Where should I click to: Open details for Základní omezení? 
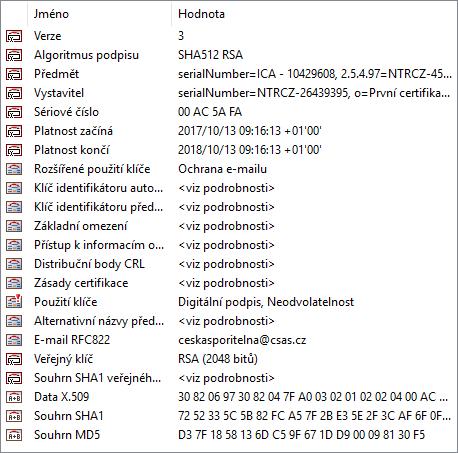(226, 226)
